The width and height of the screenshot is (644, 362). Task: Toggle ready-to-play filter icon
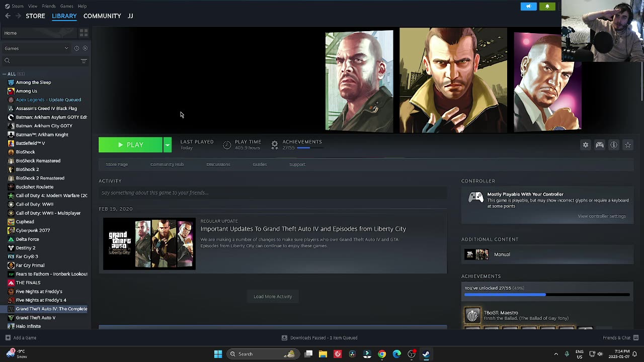coord(85,48)
